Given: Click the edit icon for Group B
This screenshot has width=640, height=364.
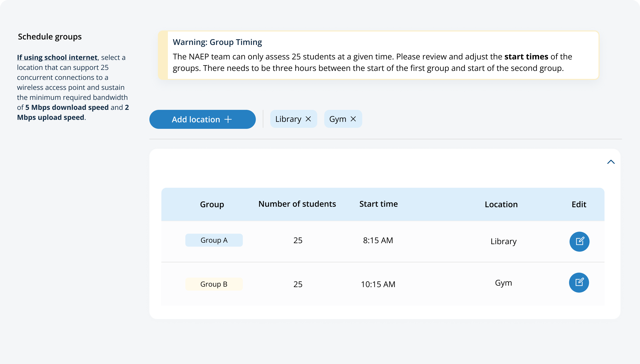Looking at the screenshot, I should (579, 283).
